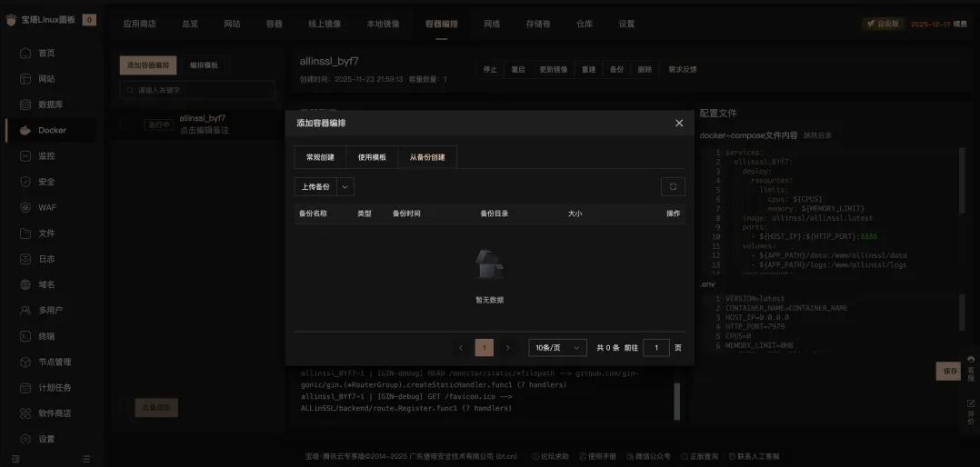Screen dimensions: 980x467
Task: Click the 网站 icon in left sidebar
Action: pos(25,79)
